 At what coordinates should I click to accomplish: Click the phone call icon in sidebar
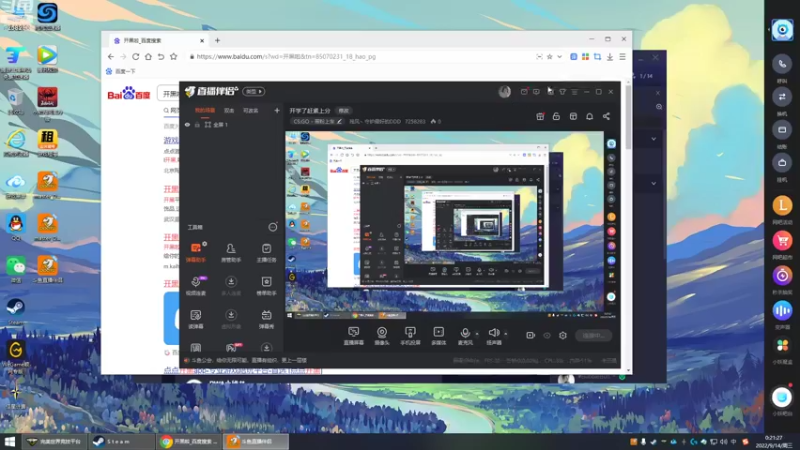(782, 64)
